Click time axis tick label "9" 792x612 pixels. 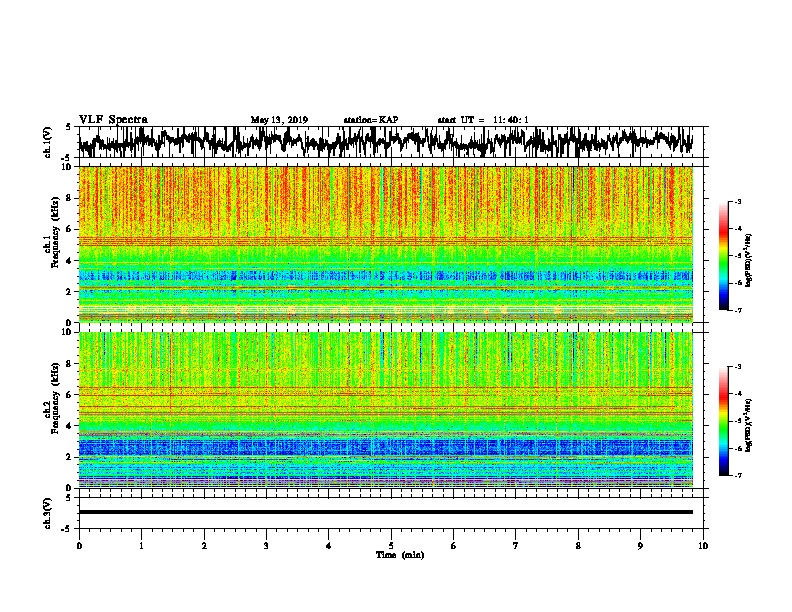tap(640, 546)
